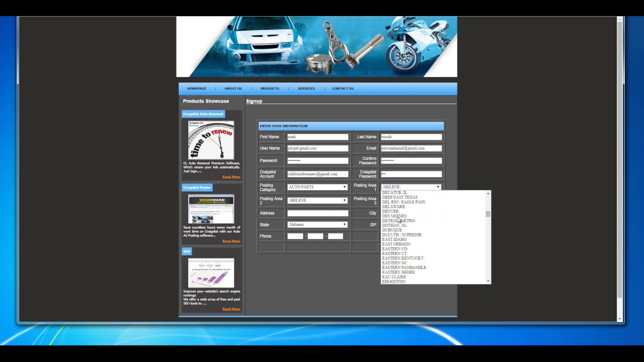Collapse the Posting Area 1 dropdown
This screenshot has height=362, width=644.
point(411,187)
